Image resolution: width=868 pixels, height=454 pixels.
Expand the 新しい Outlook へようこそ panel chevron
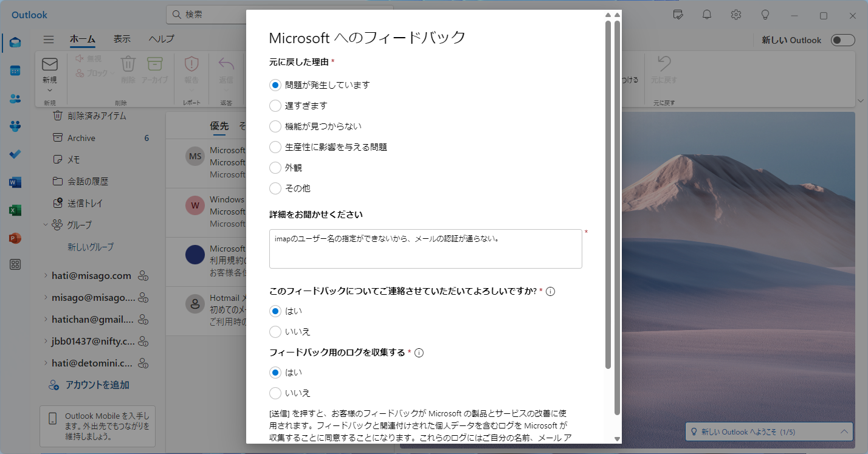(845, 432)
